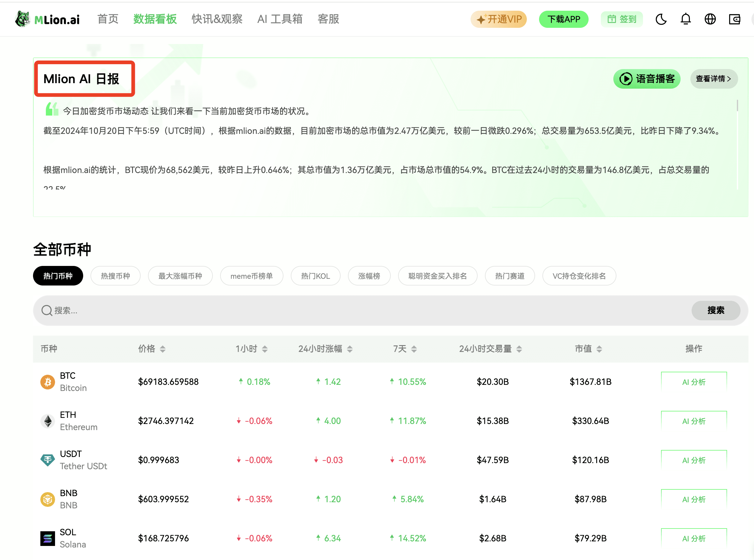Click the 开通VIP button
754x560 pixels.
pyautogui.click(x=498, y=19)
